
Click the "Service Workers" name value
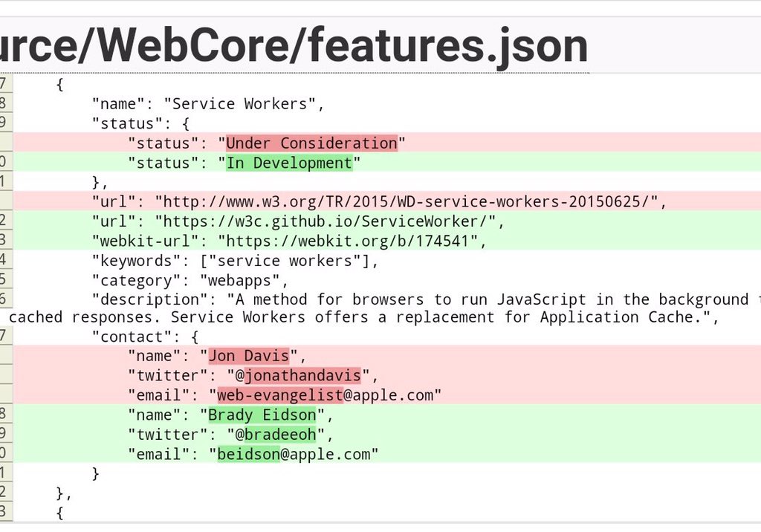click(240, 104)
